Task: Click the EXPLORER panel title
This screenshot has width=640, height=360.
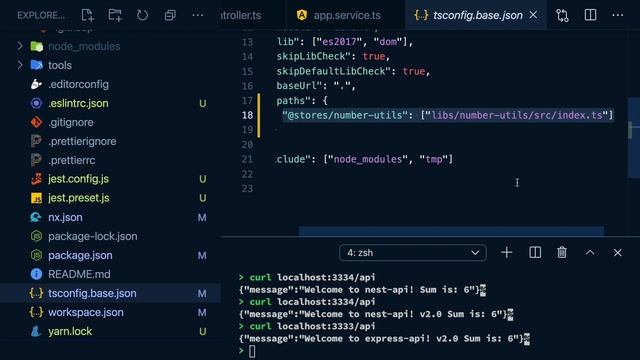Action: (x=41, y=16)
